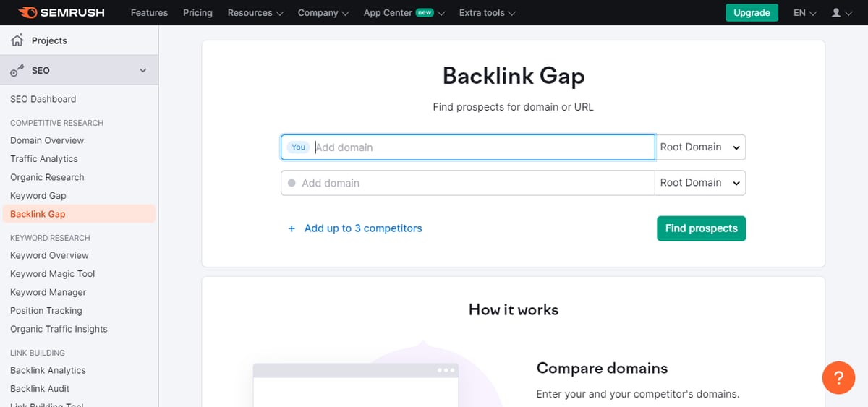Open Position Tracking
868x407 pixels.
(x=46, y=311)
